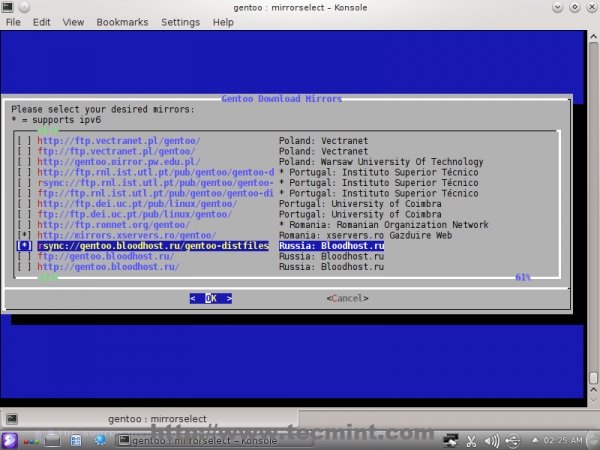Open the KDE application launcher
600x450 pixels.
9,441
